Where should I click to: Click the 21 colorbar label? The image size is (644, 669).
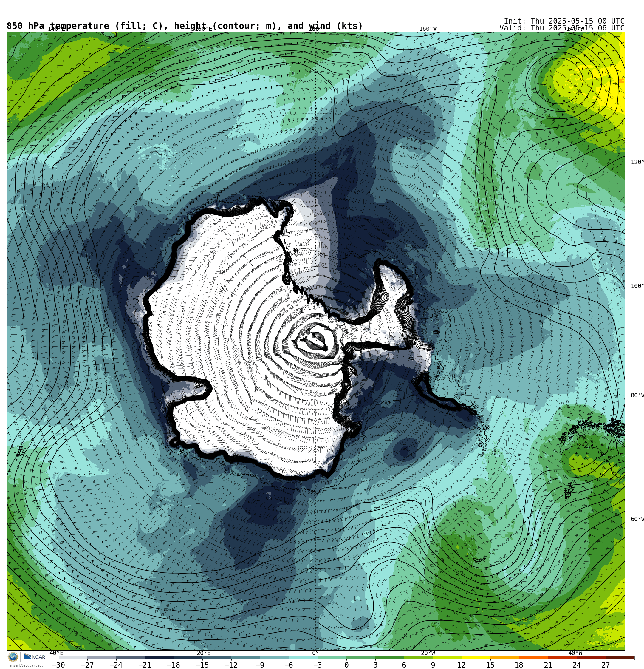(548, 665)
